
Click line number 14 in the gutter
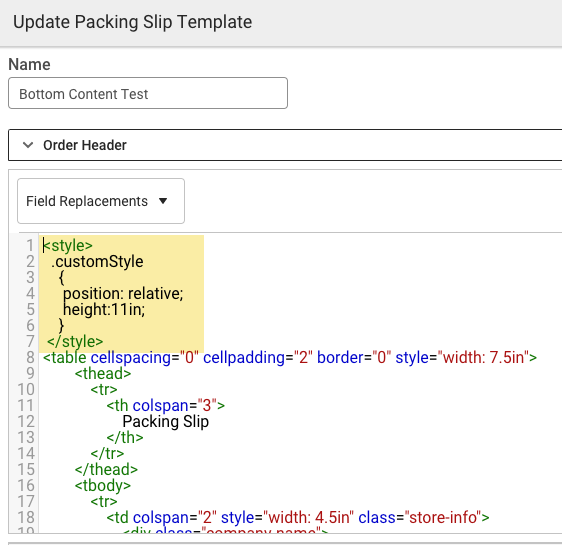click(x=26, y=453)
